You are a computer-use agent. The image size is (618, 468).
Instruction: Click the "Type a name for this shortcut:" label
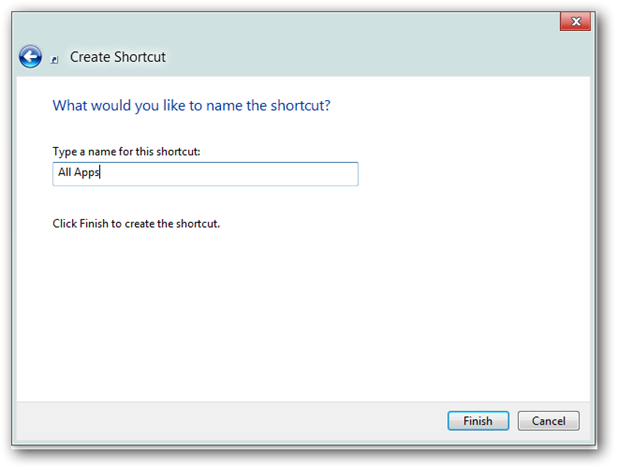point(124,151)
